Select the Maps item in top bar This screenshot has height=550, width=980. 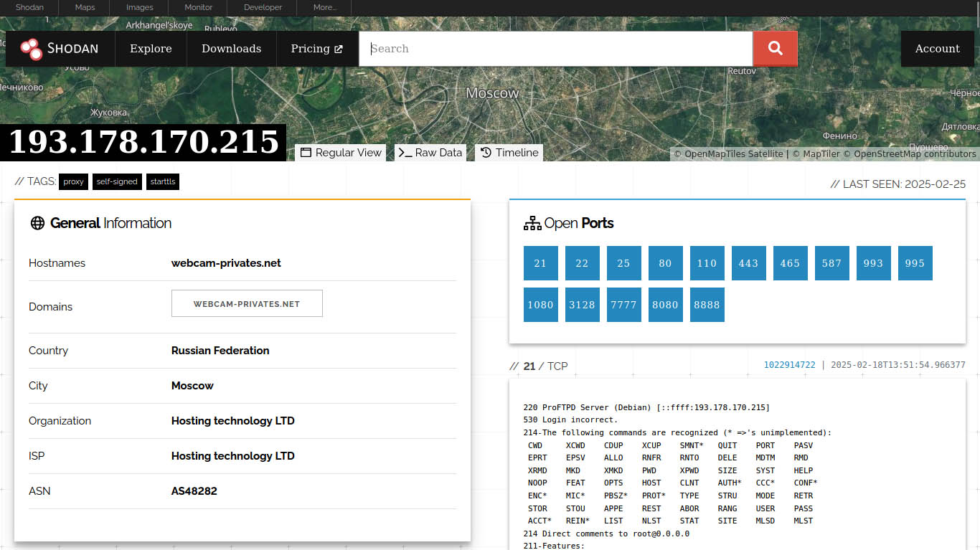(85, 7)
